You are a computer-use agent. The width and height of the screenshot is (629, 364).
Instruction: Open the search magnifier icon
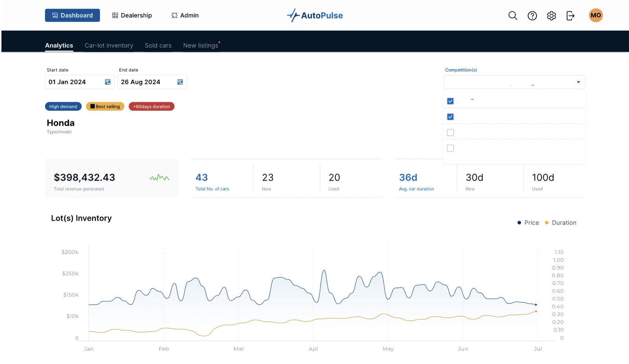(x=513, y=15)
